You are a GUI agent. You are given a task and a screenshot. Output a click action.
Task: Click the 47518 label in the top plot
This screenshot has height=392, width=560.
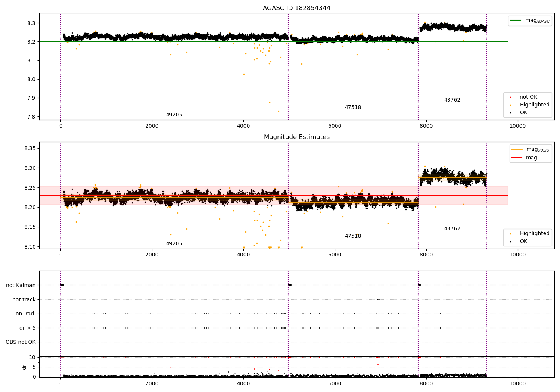(x=353, y=108)
